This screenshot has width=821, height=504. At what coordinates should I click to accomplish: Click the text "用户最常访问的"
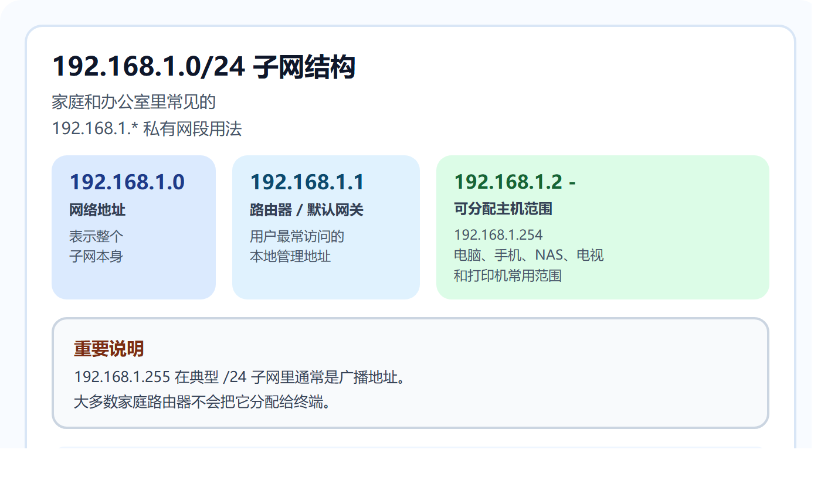point(297,236)
